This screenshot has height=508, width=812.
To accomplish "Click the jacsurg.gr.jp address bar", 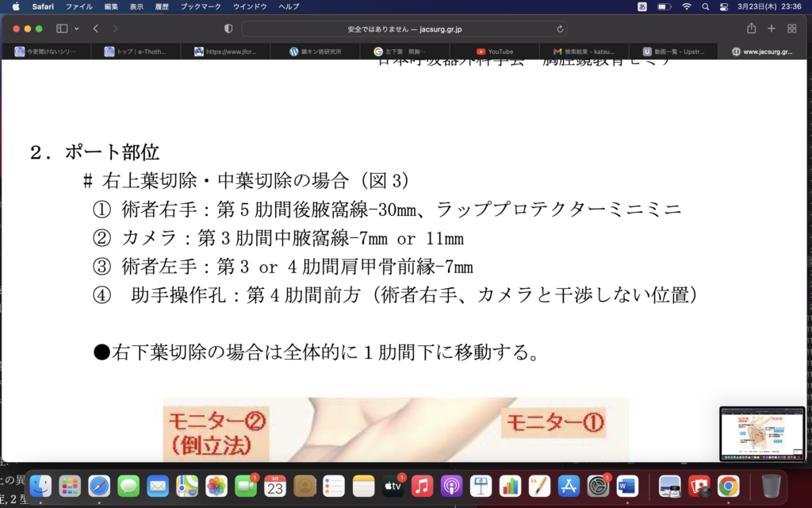I will coord(404,29).
